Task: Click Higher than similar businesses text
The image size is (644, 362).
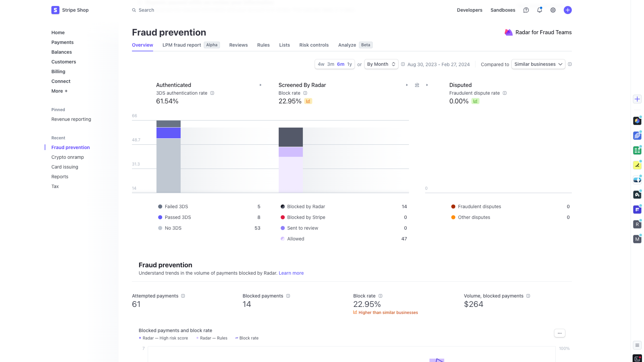Action: [x=388, y=313]
